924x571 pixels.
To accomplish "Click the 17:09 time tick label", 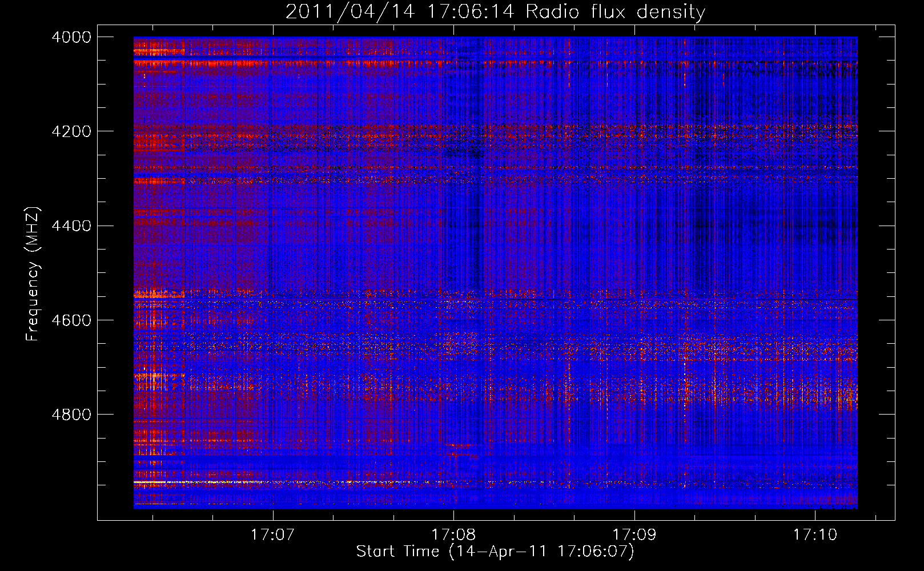I will tap(634, 534).
